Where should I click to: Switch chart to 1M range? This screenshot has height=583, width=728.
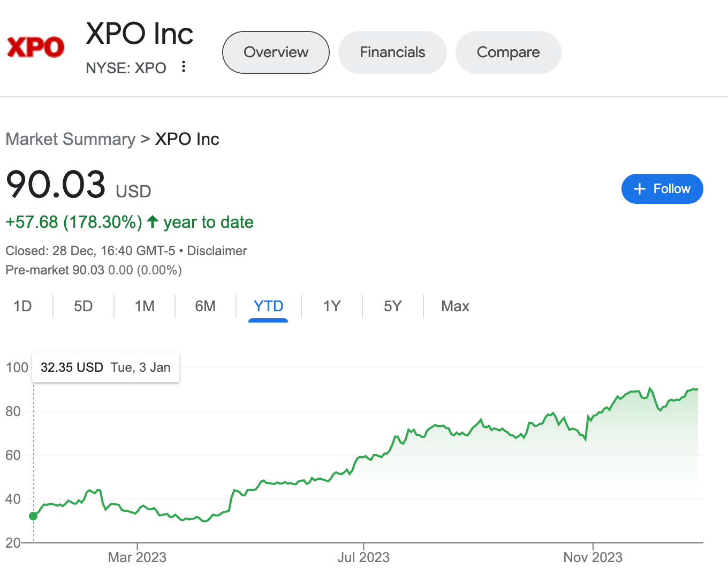coord(145,306)
